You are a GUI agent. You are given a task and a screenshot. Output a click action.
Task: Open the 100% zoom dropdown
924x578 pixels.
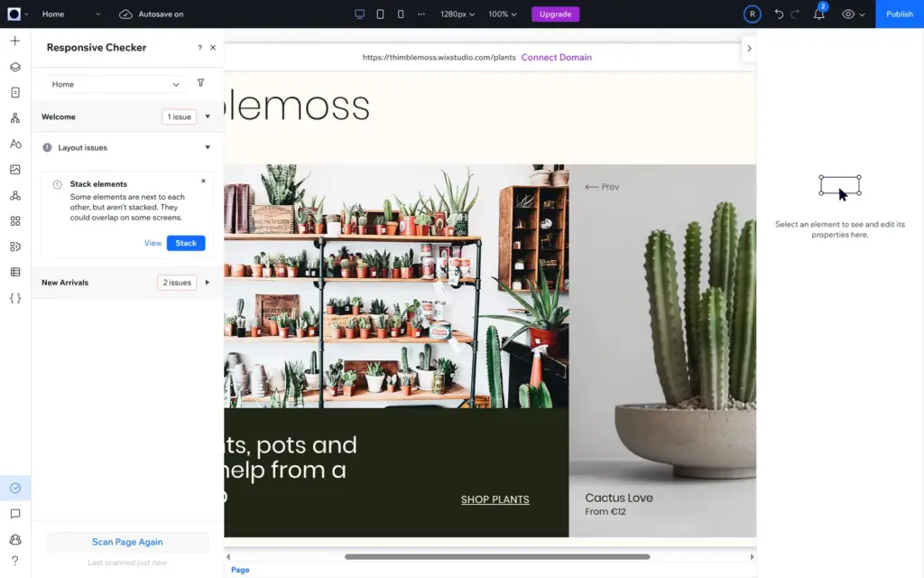tap(502, 14)
